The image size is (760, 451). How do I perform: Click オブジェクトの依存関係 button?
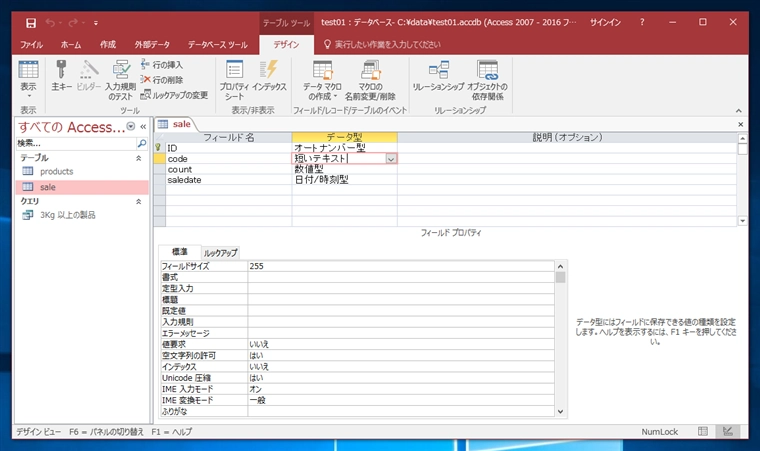point(487,80)
